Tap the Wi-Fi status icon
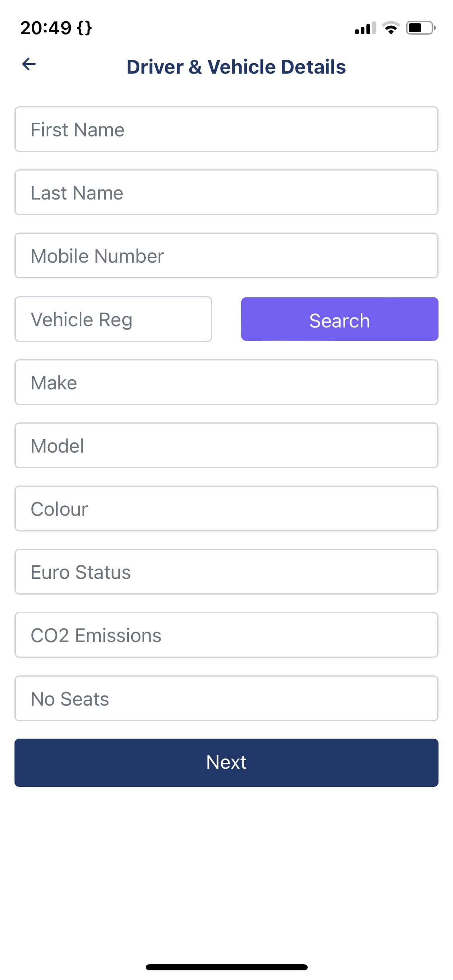This screenshot has width=453, height=980. tap(391, 28)
